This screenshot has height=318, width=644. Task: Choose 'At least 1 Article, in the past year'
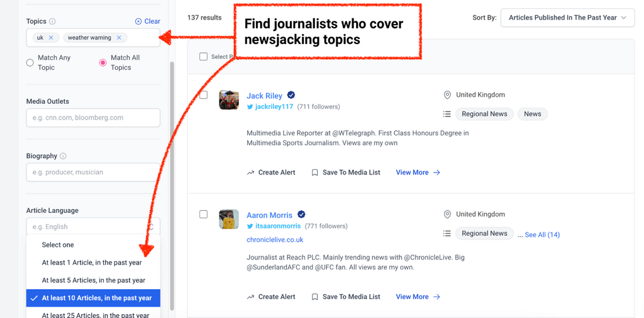[x=92, y=263]
